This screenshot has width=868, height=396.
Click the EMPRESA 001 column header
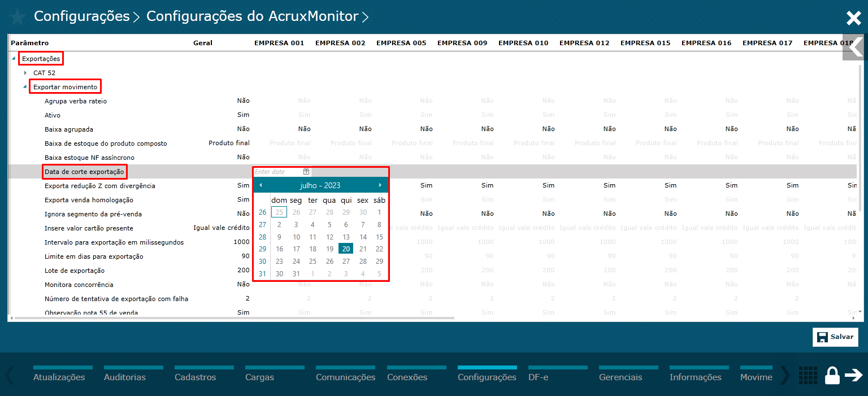[x=279, y=43]
